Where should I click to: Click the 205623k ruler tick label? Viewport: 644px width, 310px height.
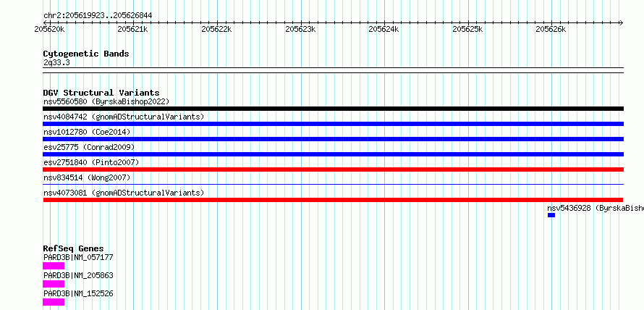click(x=300, y=29)
